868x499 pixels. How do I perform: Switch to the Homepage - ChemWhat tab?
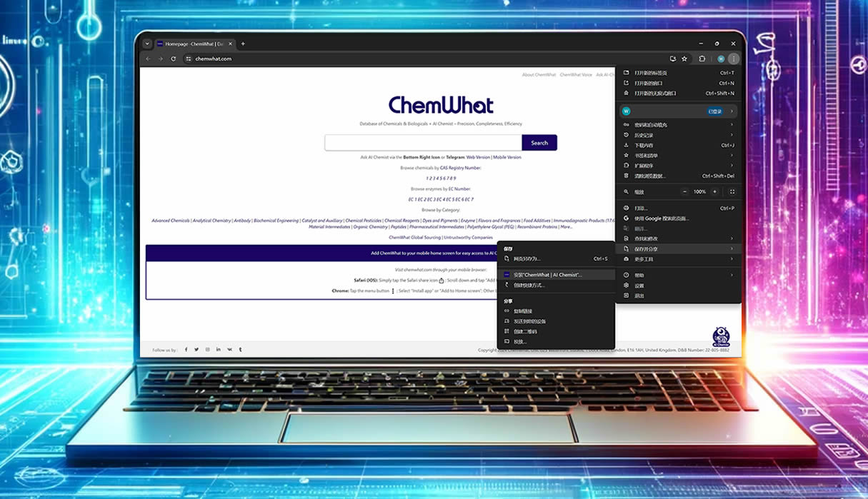pyautogui.click(x=195, y=44)
